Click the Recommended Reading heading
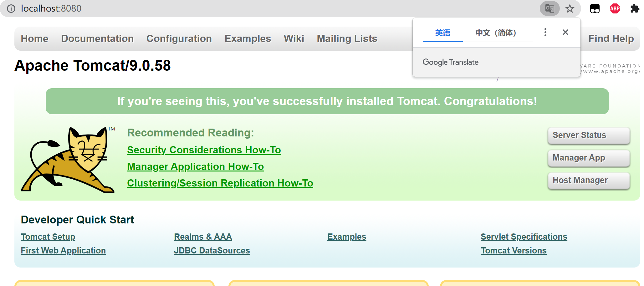The image size is (644, 286). pyautogui.click(x=190, y=133)
